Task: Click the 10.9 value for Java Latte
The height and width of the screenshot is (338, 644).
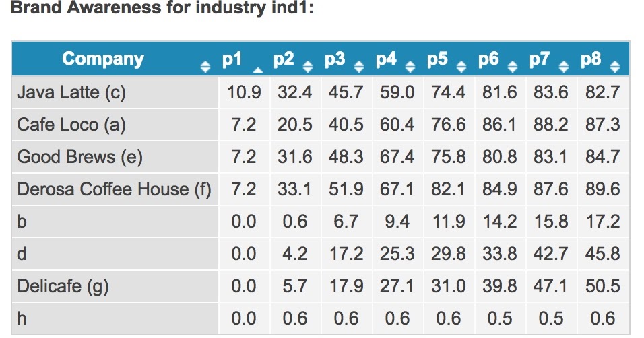Action: [244, 92]
